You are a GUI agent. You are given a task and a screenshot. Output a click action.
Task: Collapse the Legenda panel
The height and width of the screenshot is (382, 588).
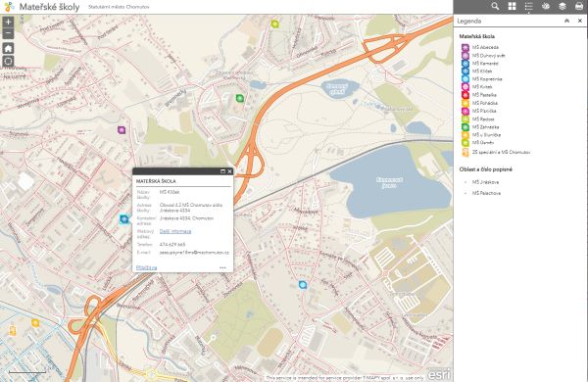(x=566, y=21)
